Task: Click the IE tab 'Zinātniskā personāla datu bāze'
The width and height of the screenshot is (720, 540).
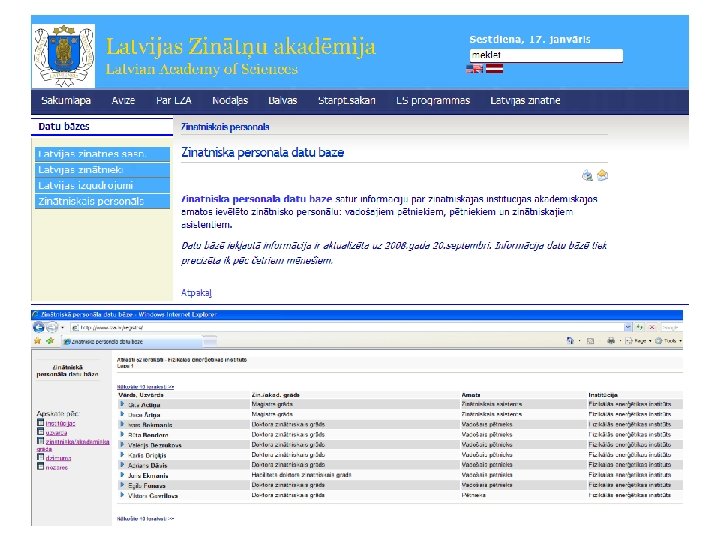Action: (x=131, y=341)
